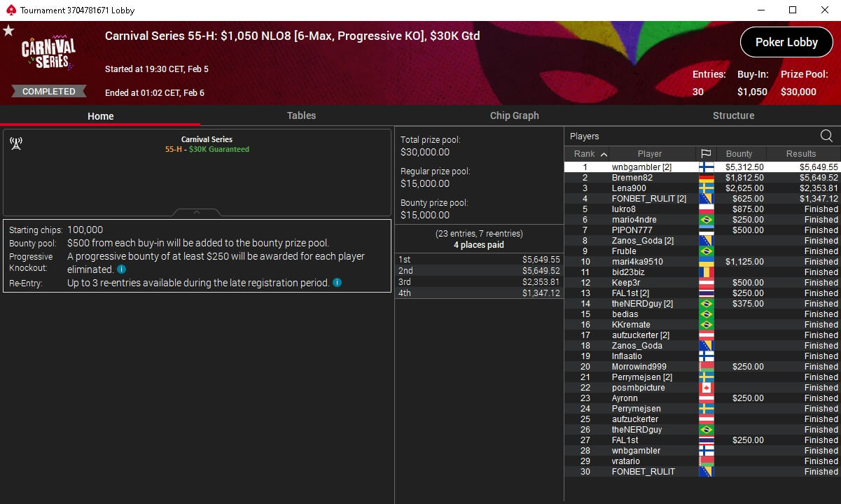Click posmbpicture Canada flag
The image size is (841, 504).
coord(706,388)
